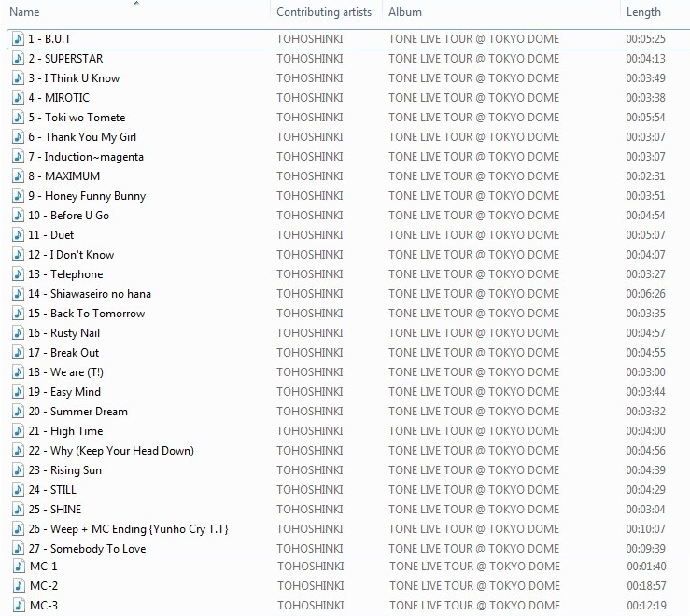Select the file name 23 - Rising Sun
This screenshot has height=616, width=690.
click(65, 469)
